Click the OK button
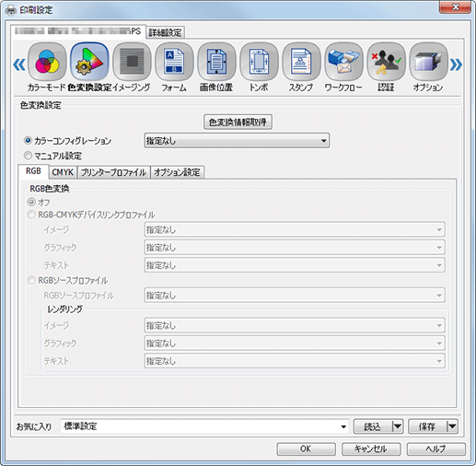Image resolution: width=476 pixels, height=466 pixels. [x=306, y=449]
